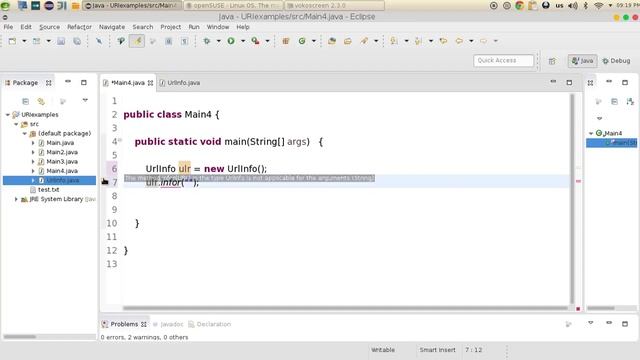Click the New file toolbar icon
640x360 pixels.
[x=12, y=41]
